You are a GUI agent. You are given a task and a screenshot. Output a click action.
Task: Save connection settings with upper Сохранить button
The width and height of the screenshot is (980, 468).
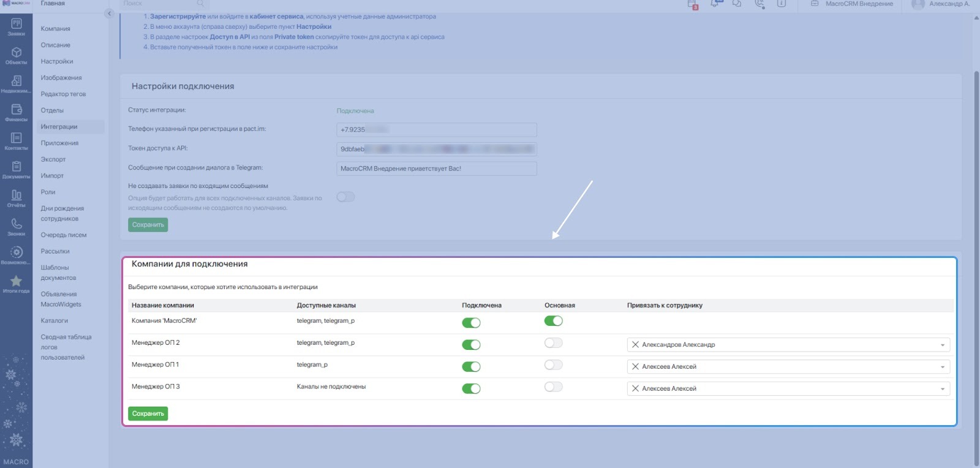(x=148, y=225)
